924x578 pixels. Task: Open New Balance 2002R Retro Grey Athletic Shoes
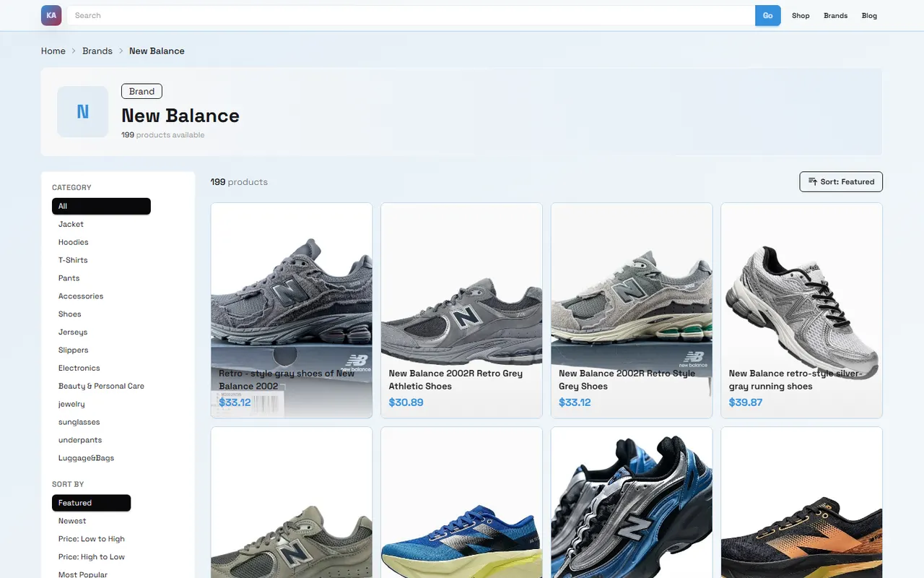461,311
